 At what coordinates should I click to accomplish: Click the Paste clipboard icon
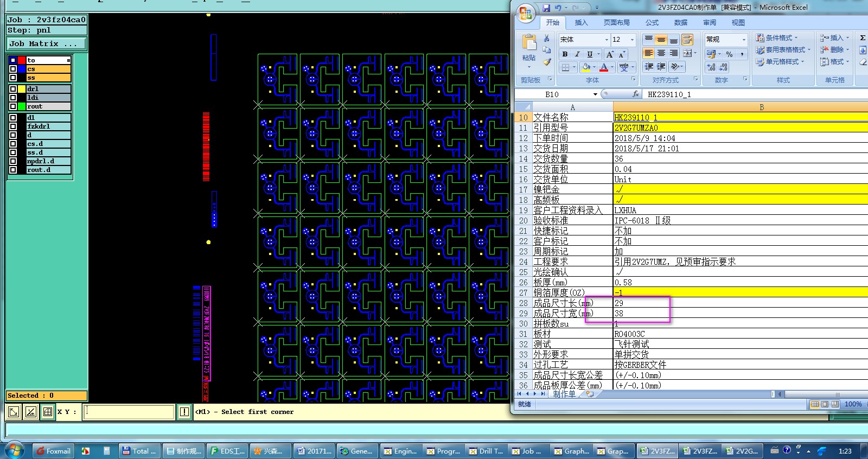(528, 42)
